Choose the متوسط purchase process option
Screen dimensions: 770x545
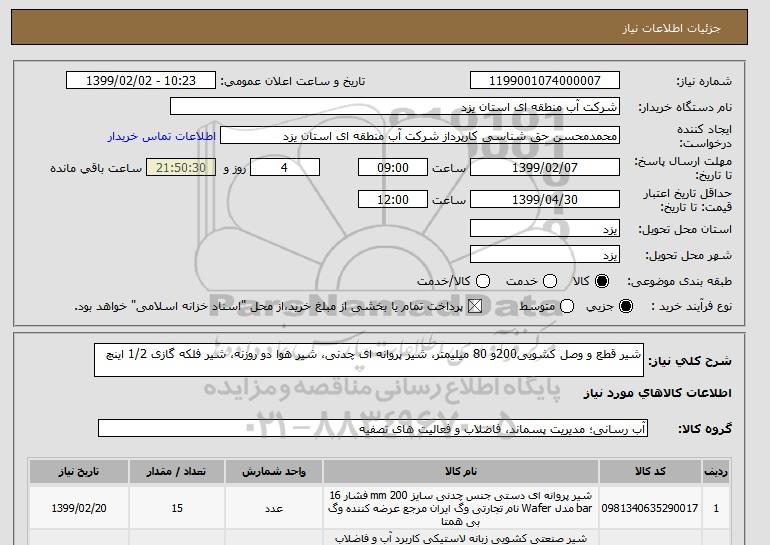(x=567, y=306)
